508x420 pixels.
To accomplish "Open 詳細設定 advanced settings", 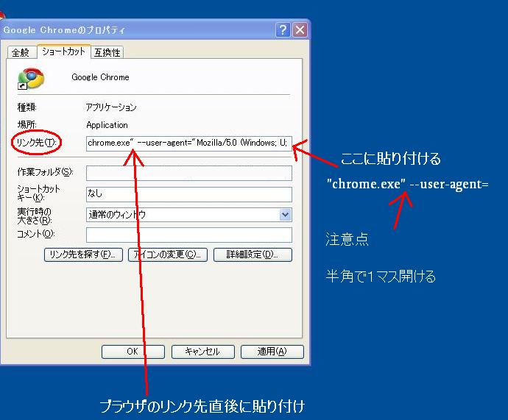I will [253, 255].
